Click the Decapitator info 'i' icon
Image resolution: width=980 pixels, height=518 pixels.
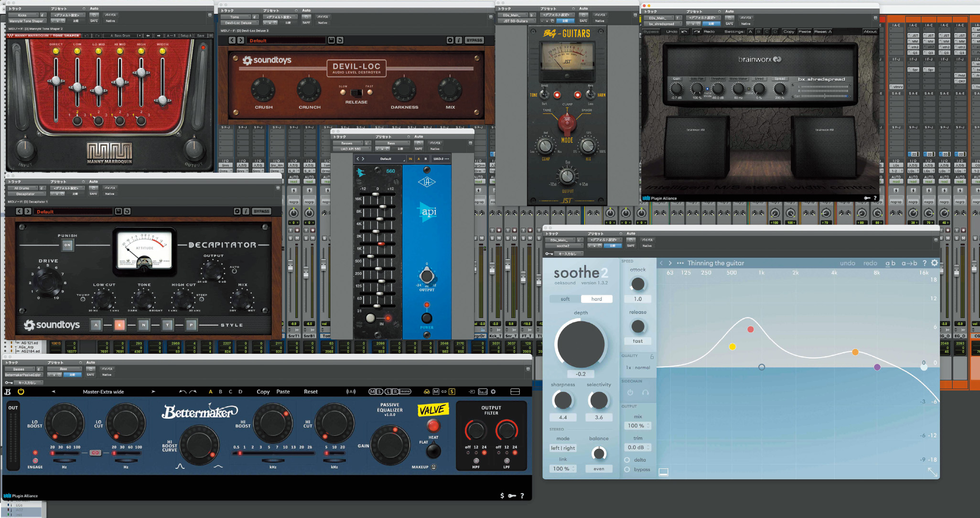(246, 211)
